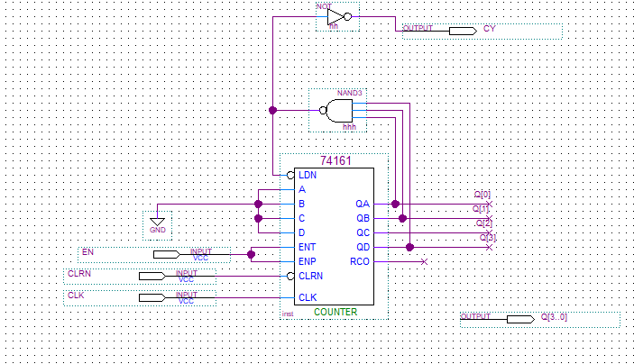Select the EN input pin symbol

[x=167, y=254]
